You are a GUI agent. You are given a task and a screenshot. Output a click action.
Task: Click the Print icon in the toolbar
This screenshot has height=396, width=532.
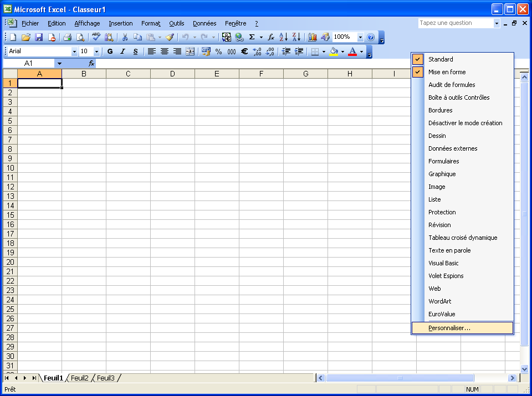click(67, 37)
